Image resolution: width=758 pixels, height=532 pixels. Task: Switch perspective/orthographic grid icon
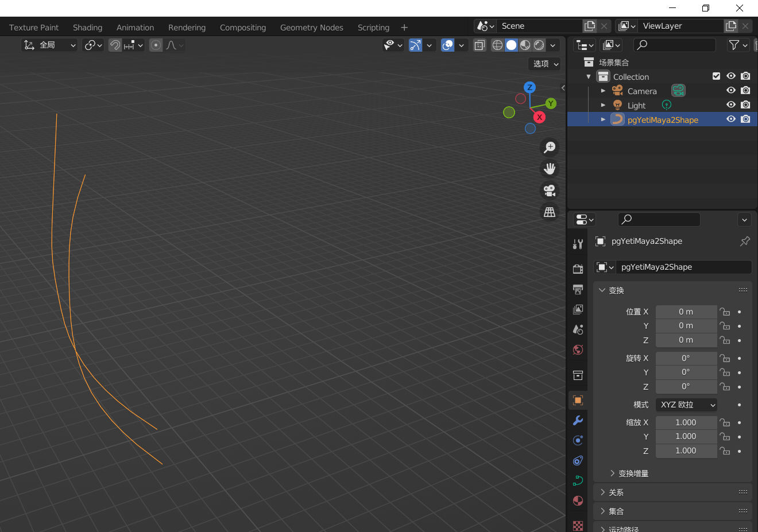point(550,212)
